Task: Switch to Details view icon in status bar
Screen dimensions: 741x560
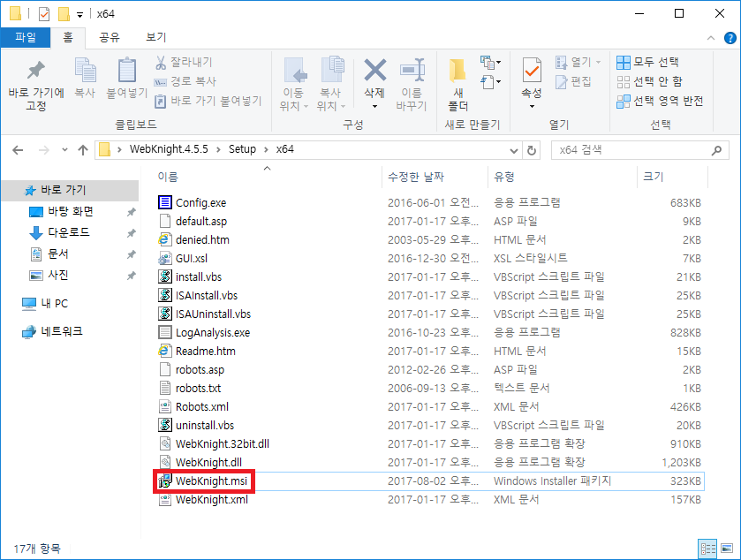Action: pyautogui.click(x=708, y=549)
